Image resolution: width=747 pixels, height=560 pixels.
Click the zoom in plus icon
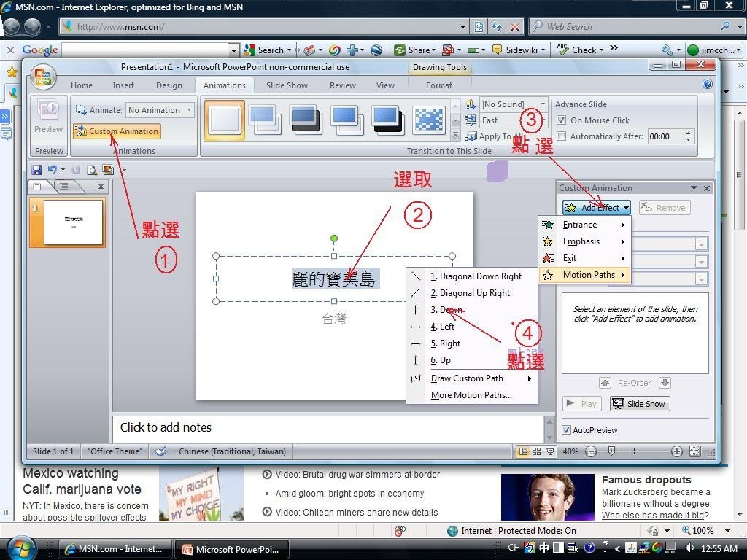(676, 451)
